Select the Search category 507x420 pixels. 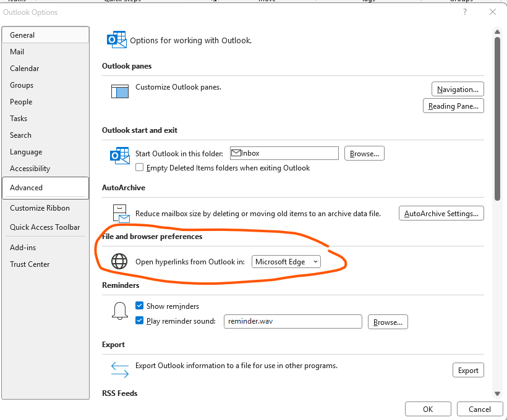coord(46,135)
